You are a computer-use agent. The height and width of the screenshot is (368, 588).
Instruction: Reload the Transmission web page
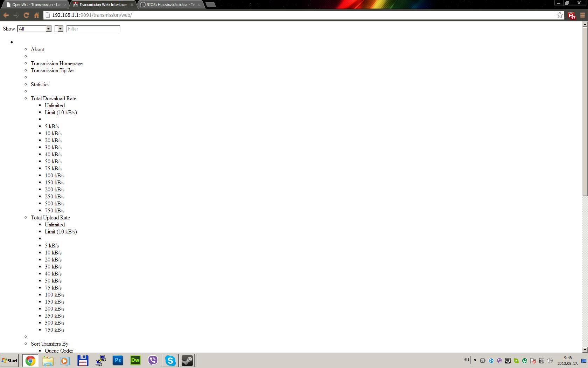26,15
